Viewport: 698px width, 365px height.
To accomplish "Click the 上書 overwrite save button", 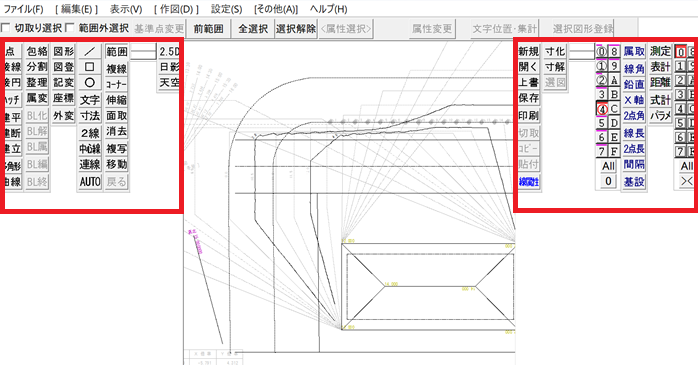I will pyautogui.click(x=528, y=83).
